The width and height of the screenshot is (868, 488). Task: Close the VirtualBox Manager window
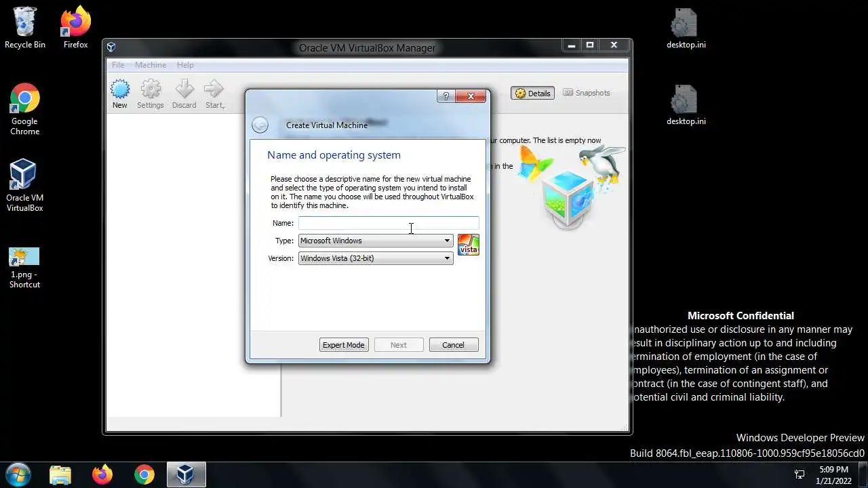[614, 45]
